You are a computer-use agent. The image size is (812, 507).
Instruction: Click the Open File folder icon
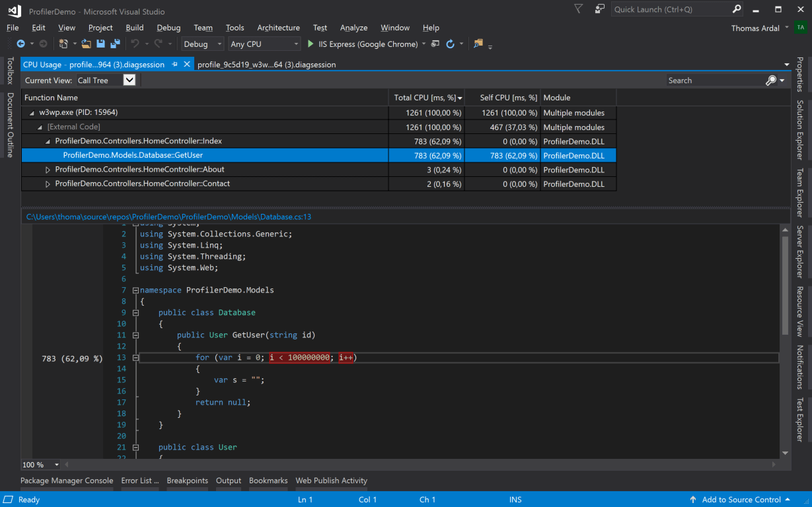pos(87,44)
